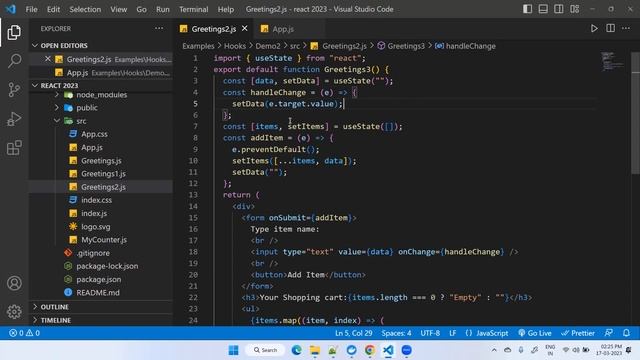
Task: Open the Selection menu
Action: [x=85, y=9]
